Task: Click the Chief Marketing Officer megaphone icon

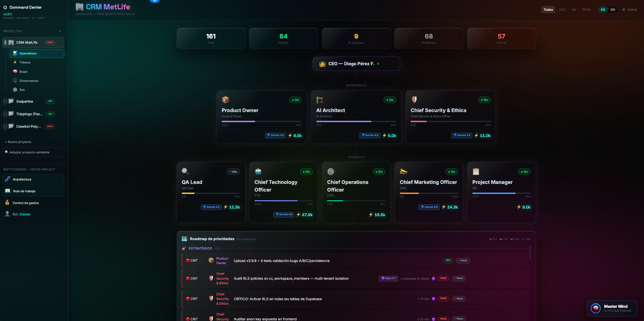Action: coord(403,171)
